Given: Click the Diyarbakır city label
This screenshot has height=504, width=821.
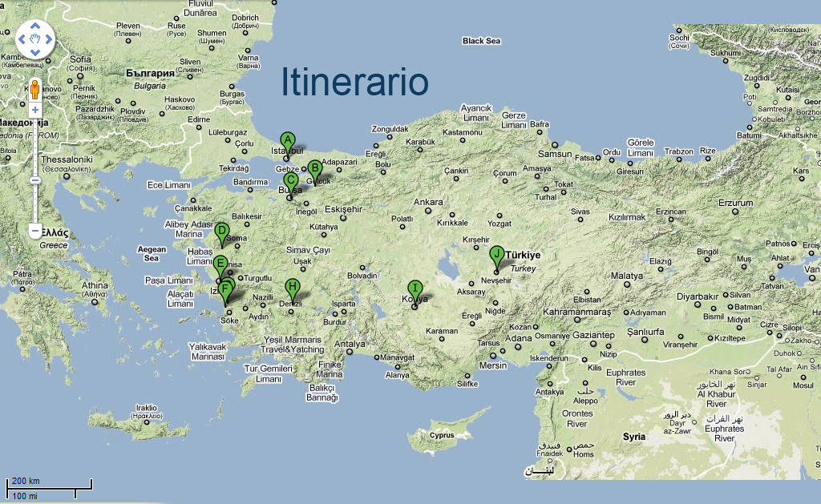Looking at the screenshot, I should coord(698,296).
